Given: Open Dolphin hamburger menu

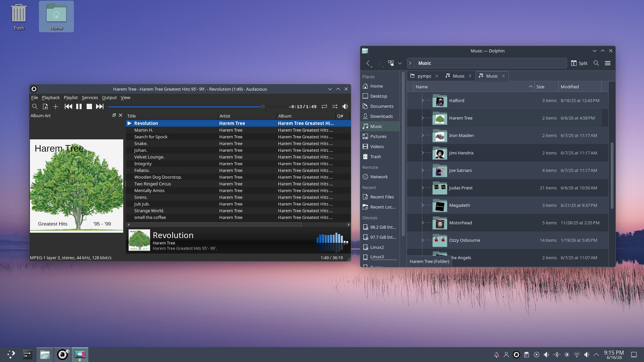Looking at the screenshot, I should pos(608,63).
